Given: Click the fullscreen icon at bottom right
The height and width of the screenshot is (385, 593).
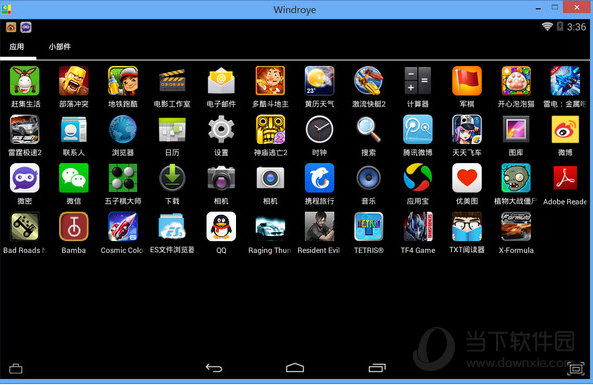Looking at the screenshot, I should pos(576,368).
